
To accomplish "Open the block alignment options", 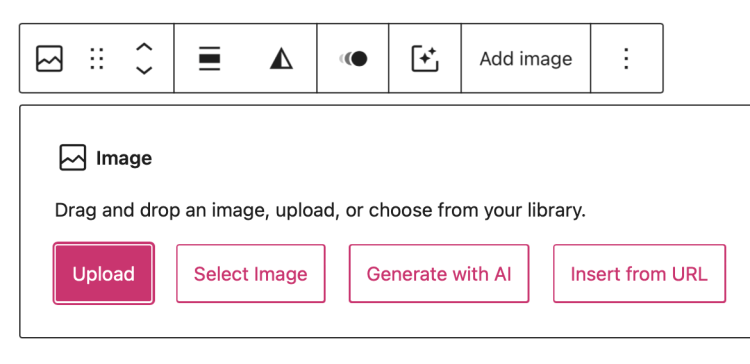I will pyautogui.click(x=210, y=58).
